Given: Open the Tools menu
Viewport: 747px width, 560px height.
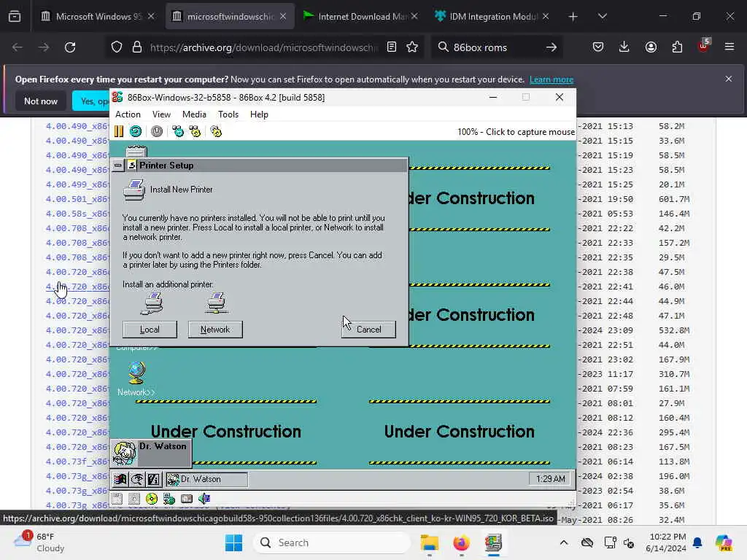Looking at the screenshot, I should click(x=228, y=114).
